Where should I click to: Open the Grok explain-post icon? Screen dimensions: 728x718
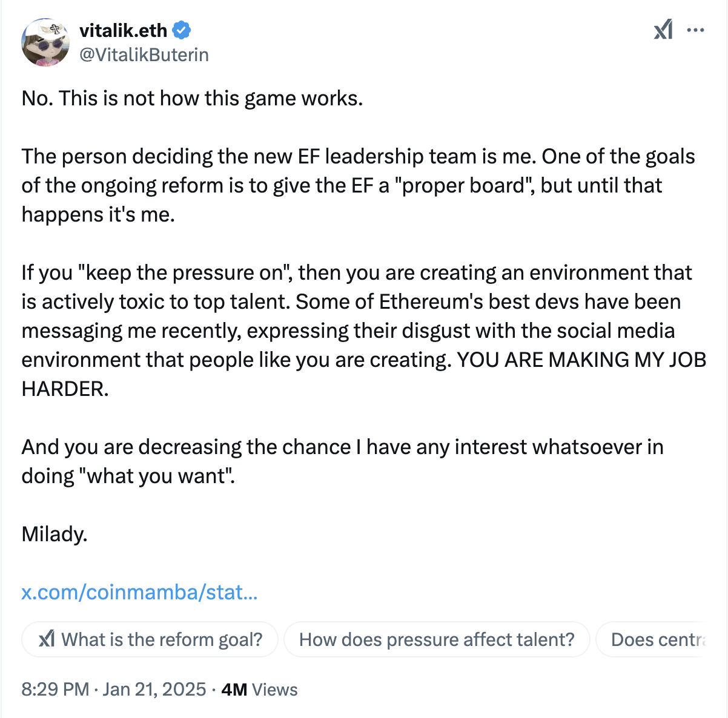(663, 29)
